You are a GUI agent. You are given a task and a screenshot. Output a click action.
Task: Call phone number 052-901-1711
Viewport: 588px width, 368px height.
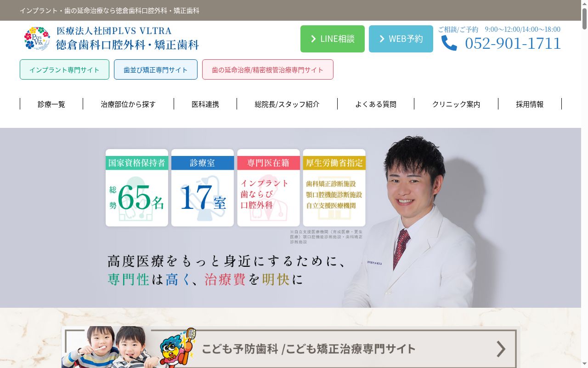coord(513,43)
